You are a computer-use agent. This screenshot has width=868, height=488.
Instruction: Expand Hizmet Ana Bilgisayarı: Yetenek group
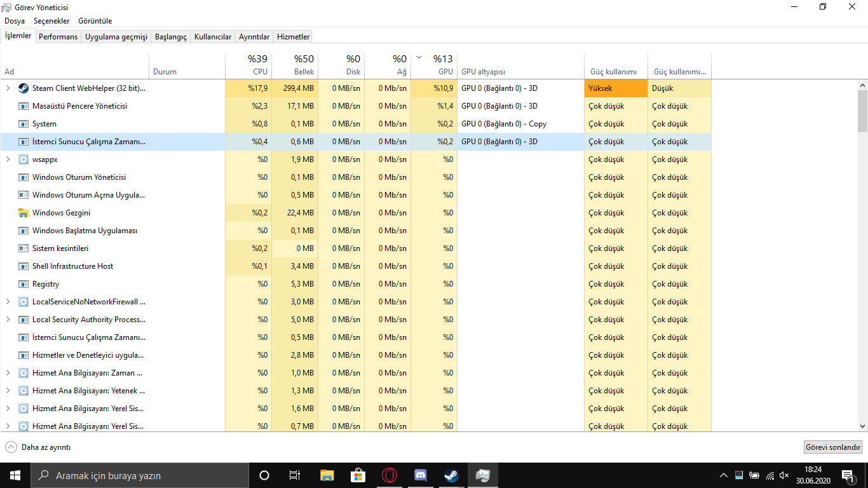[8, 391]
